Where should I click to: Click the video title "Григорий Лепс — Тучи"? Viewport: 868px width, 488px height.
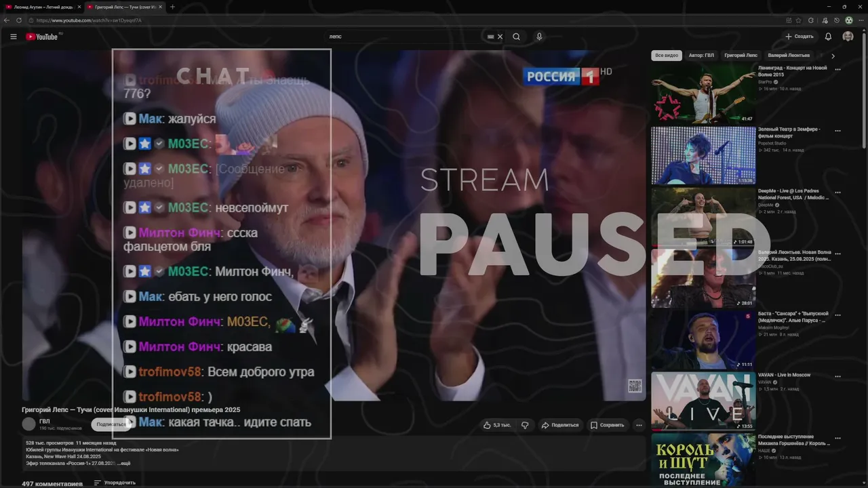(131, 409)
